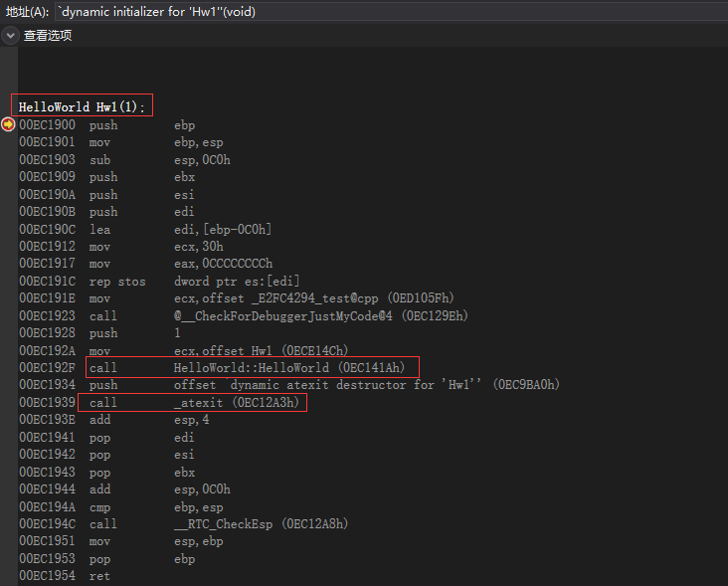Select line 00EC194A cmp ebp,esp

[121, 507]
